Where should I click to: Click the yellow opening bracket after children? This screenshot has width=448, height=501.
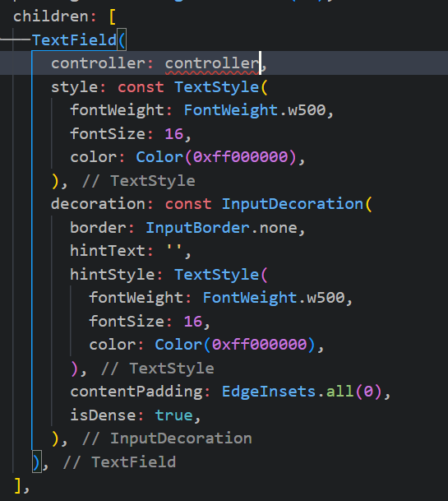pyautogui.click(x=113, y=16)
